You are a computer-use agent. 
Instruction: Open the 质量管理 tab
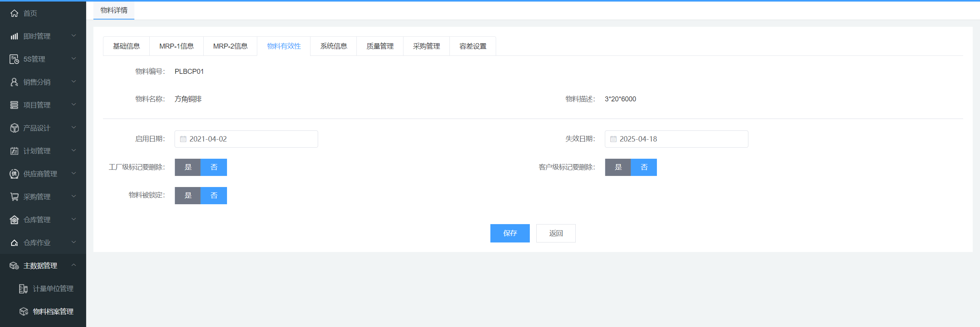tap(380, 46)
